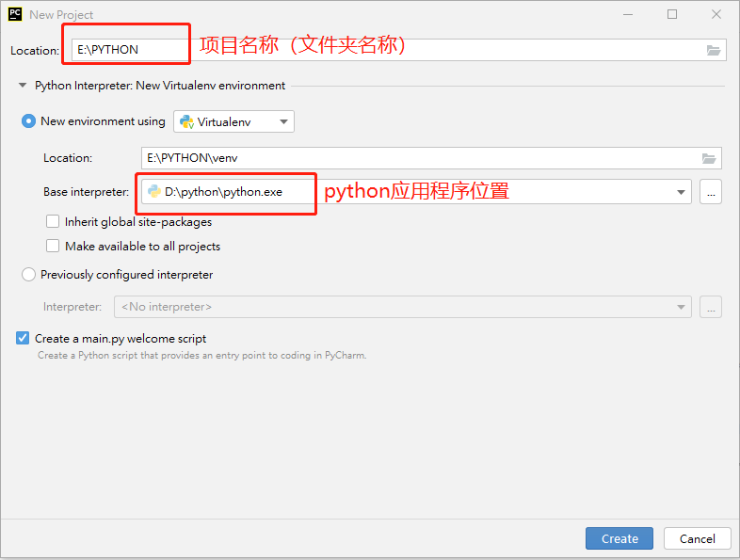740x560 pixels.
Task: Enable Inherit global site-packages checkbox
Action: coord(53,221)
